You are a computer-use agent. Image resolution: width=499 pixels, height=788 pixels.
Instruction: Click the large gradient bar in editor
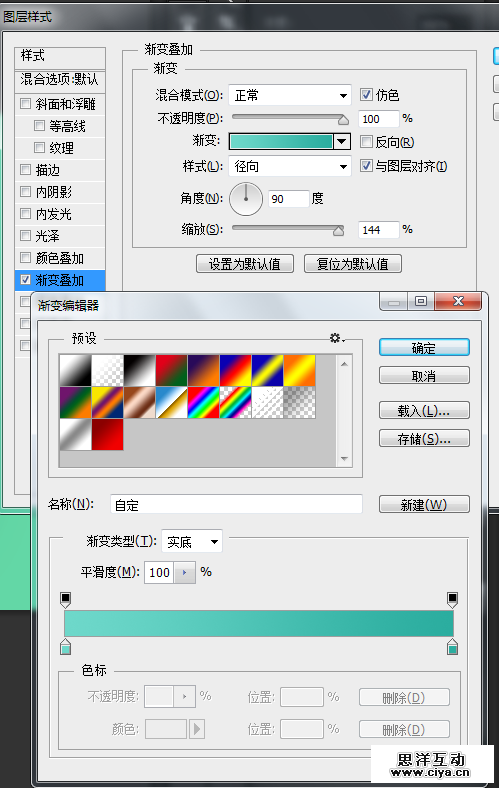click(x=259, y=624)
